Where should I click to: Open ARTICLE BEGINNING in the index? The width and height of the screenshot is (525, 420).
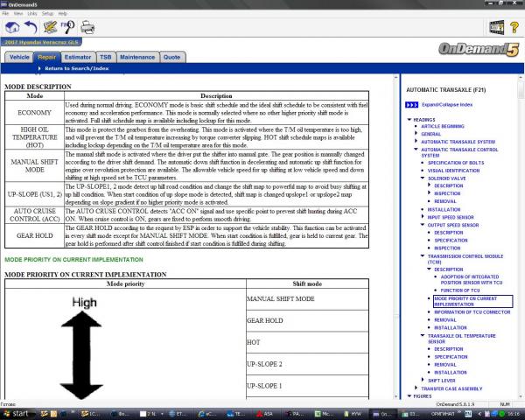point(443,126)
